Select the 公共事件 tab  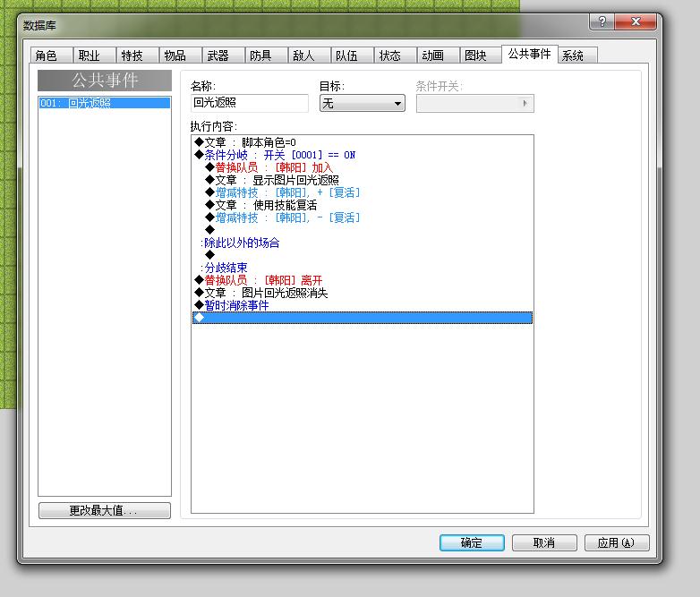tap(529, 54)
